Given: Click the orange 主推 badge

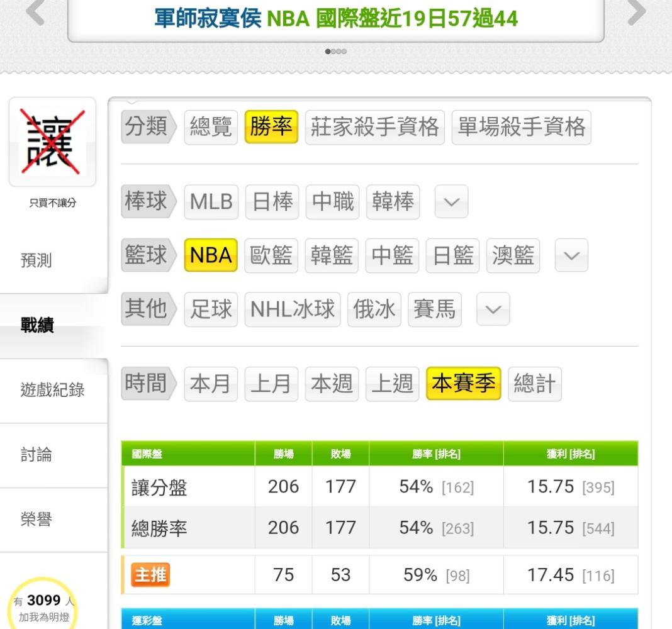Looking at the screenshot, I should click(150, 575).
